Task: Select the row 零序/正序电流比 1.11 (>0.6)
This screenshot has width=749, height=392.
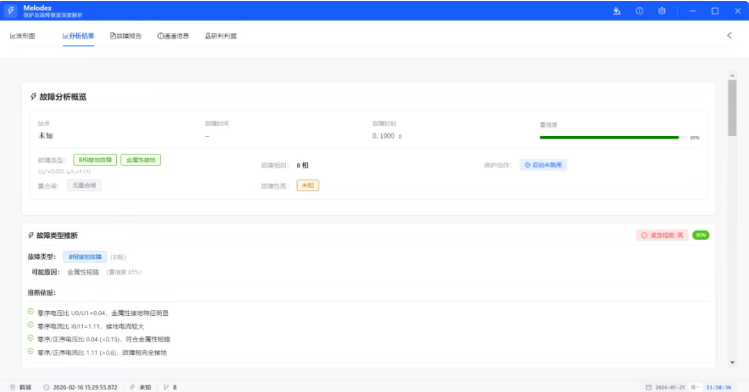Action: 102,353
